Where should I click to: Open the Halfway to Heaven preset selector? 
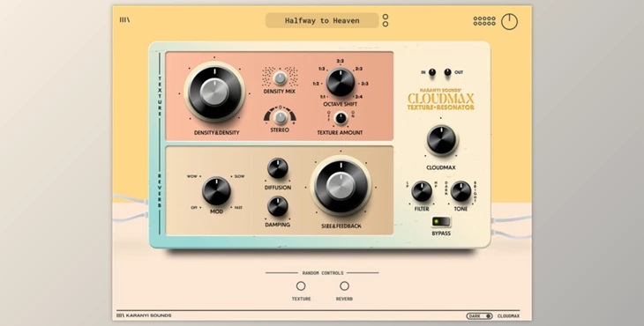tap(322, 20)
